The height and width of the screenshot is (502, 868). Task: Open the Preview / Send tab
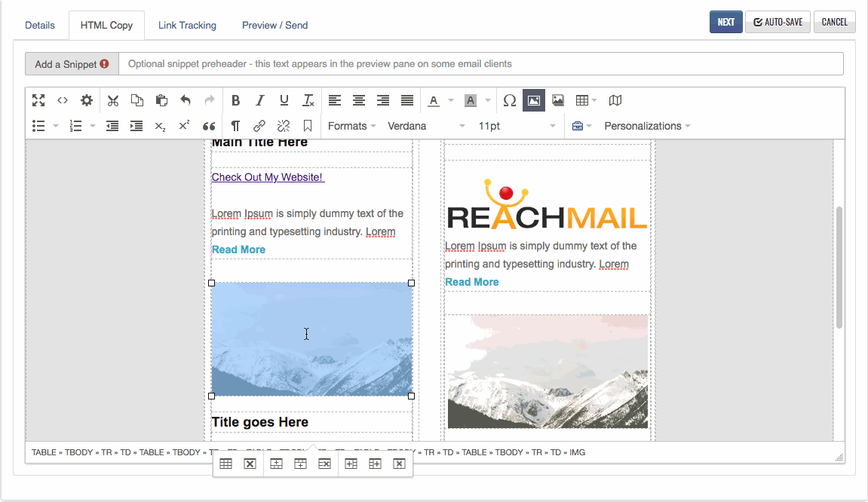coord(275,25)
